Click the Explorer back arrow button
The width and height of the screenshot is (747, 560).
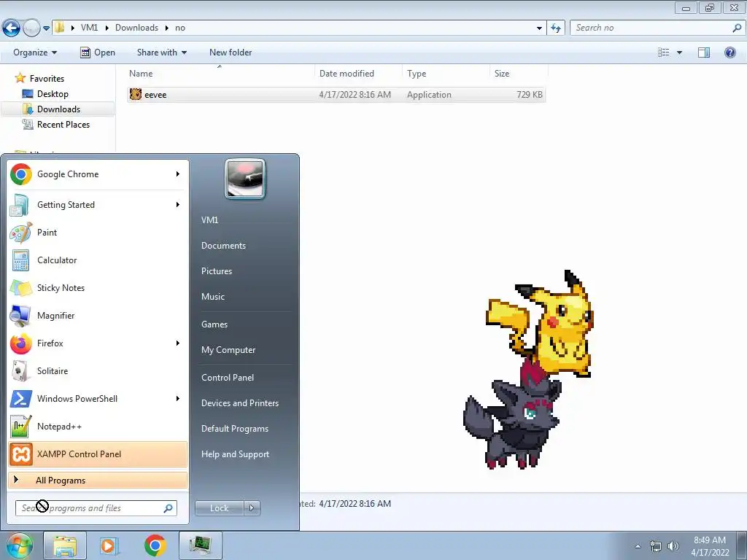click(12, 28)
